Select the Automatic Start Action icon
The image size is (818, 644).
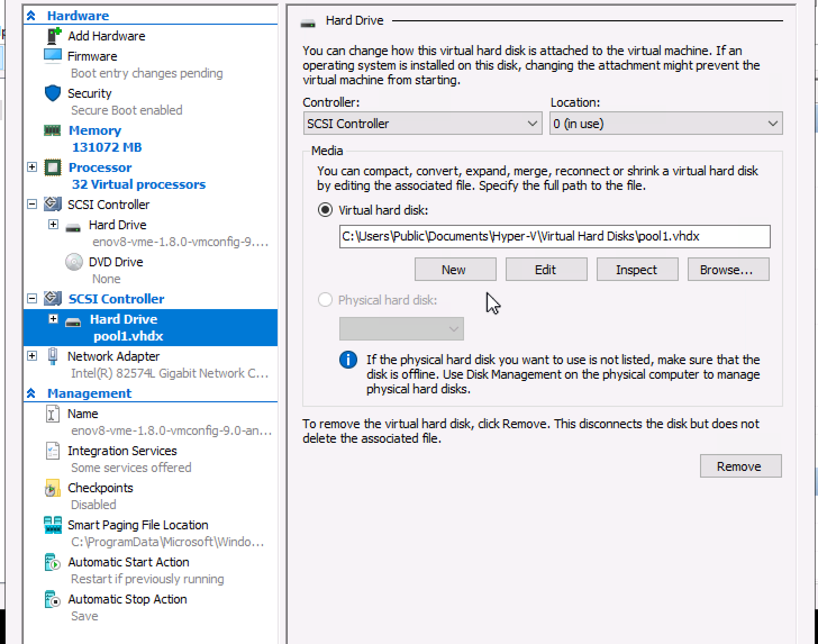coord(53,563)
